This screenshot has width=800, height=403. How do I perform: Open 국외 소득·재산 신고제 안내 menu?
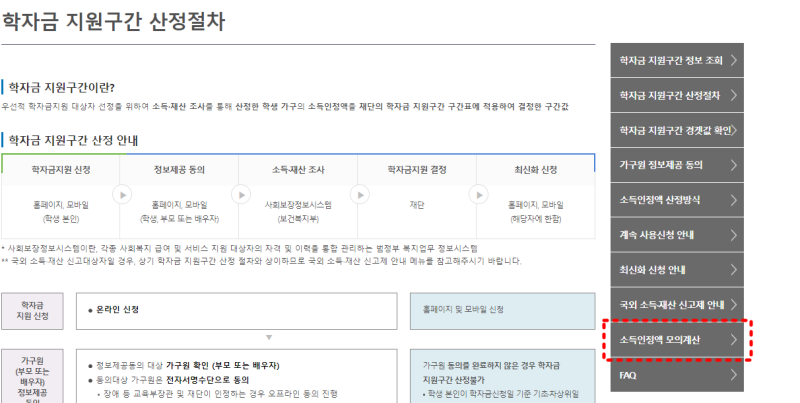(x=677, y=305)
